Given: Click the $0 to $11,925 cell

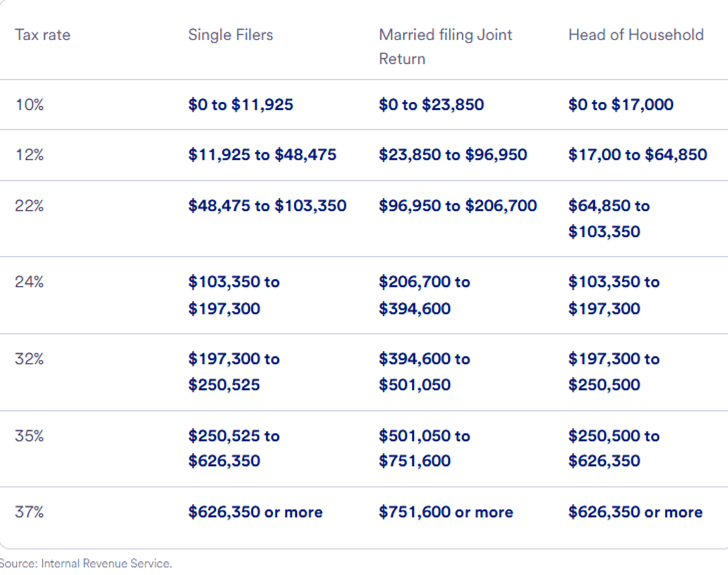Looking at the screenshot, I should (x=240, y=104).
